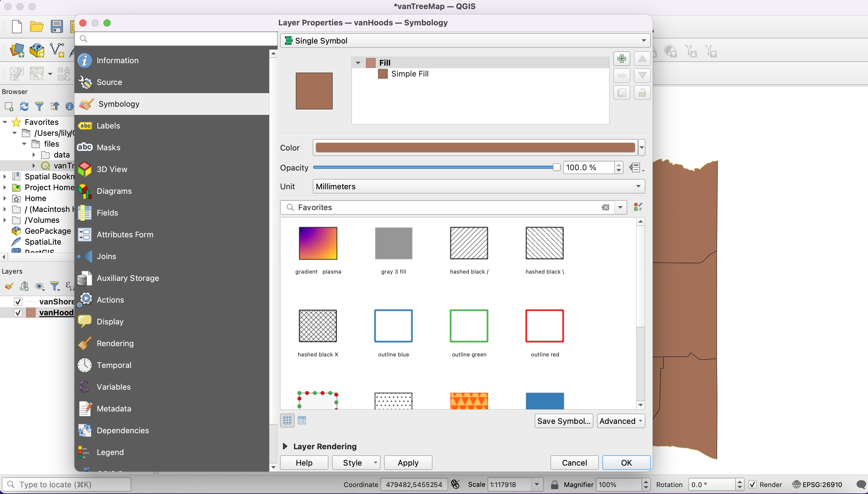Toggle the Render checkbox in status bar
This screenshot has width=868, height=494.
point(752,485)
